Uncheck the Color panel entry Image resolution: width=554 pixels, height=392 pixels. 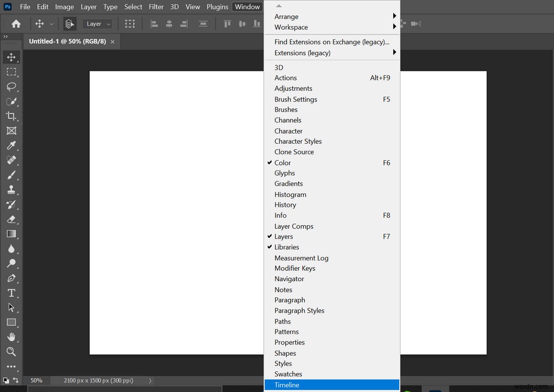pos(282,163)
